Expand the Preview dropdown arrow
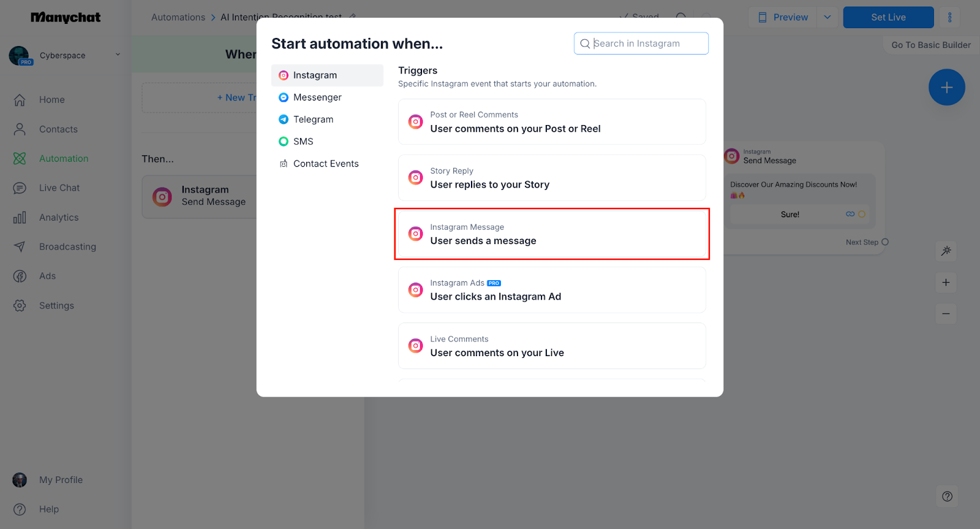The height and width of the screenshot is (529, 980). (827, 17)
